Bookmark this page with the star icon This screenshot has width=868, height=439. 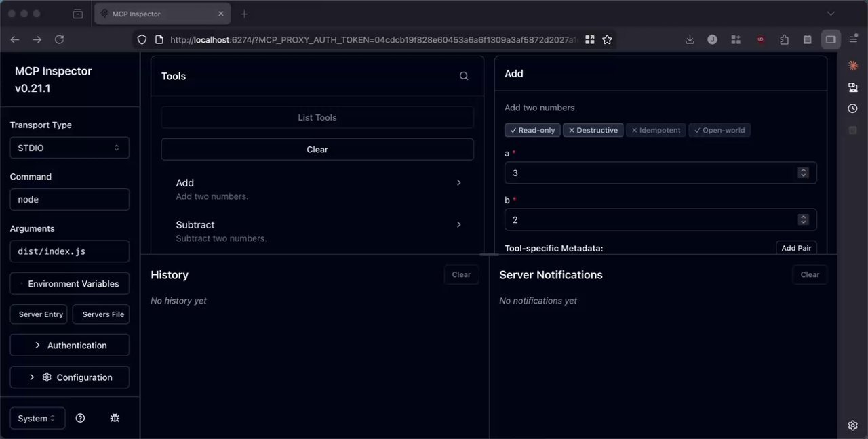tap(608, 40)
